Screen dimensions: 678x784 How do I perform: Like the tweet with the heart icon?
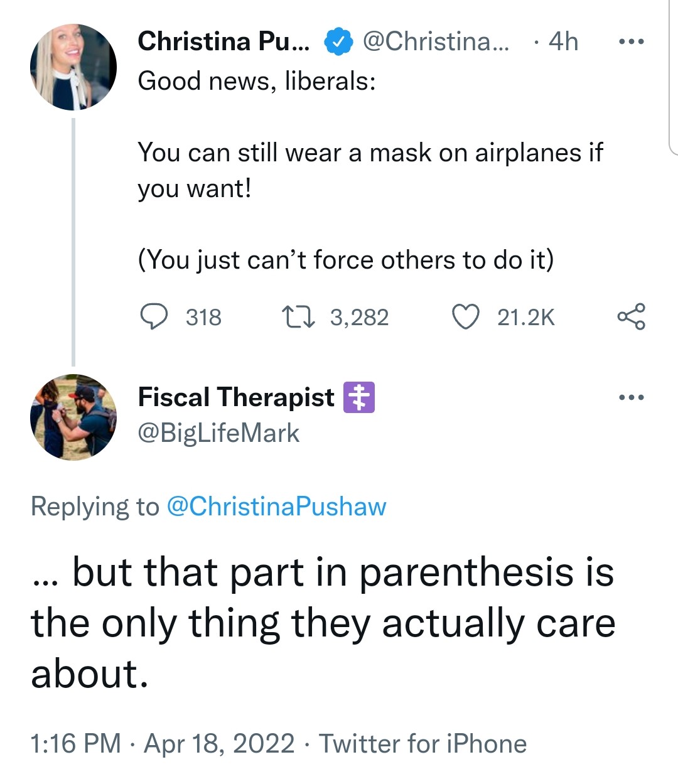[466, 317]
